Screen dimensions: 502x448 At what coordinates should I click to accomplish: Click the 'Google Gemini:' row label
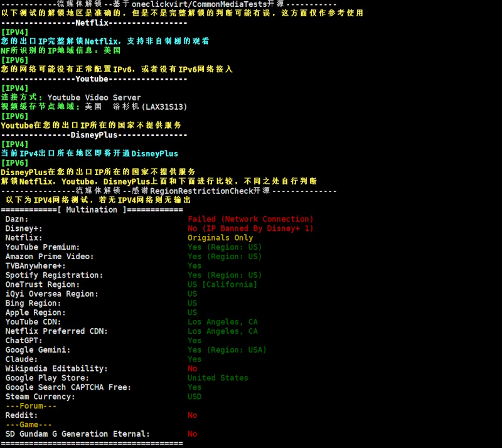(38, 349)
